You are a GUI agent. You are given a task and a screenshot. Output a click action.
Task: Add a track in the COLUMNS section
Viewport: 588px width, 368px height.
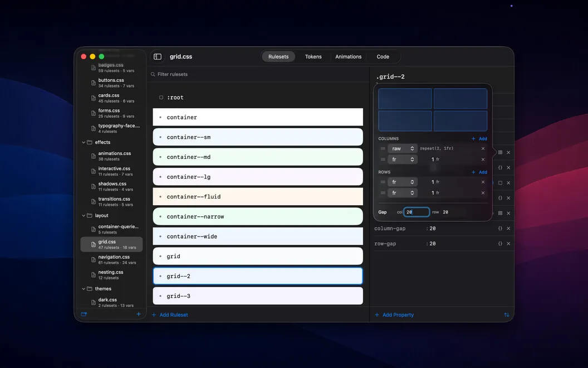click(x=479, y=139)
